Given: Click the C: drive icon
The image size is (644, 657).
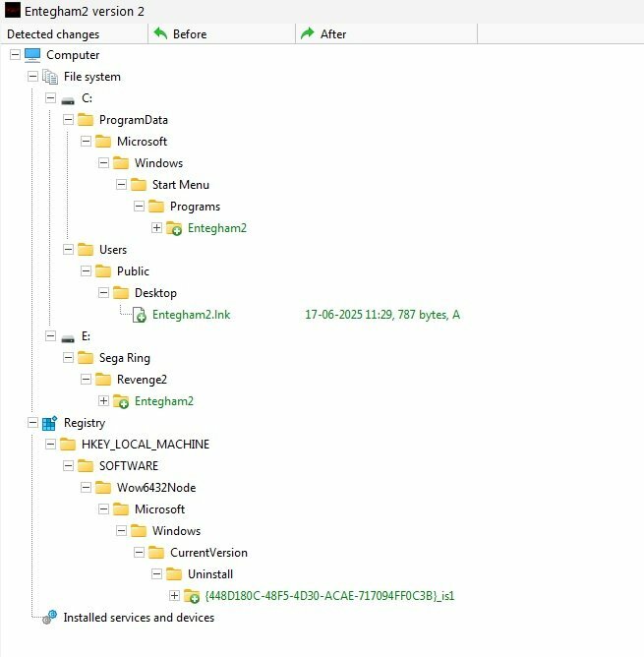Looking at the screenshot, I should 68,100.
